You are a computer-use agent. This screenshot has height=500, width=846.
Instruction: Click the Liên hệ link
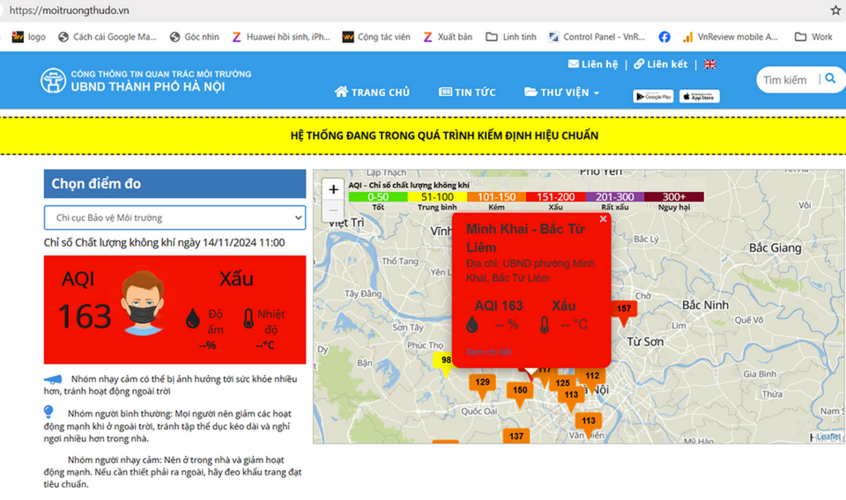click(x=594, y=64)
